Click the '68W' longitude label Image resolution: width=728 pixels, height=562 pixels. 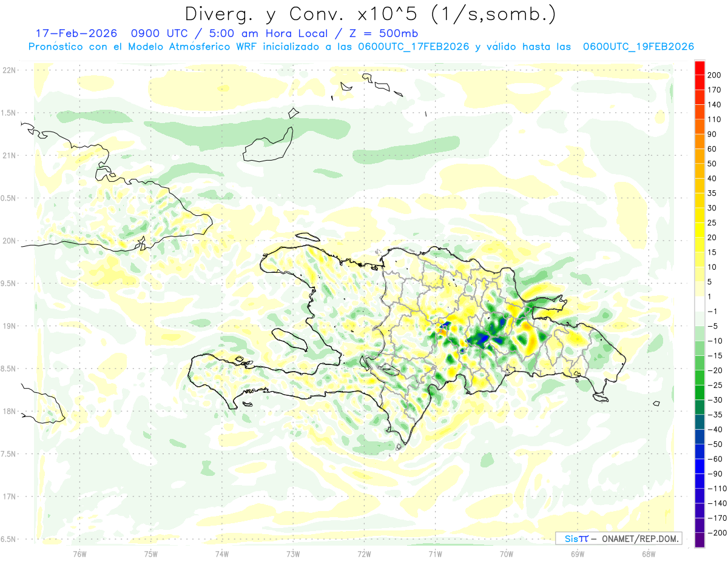[649, 554]
